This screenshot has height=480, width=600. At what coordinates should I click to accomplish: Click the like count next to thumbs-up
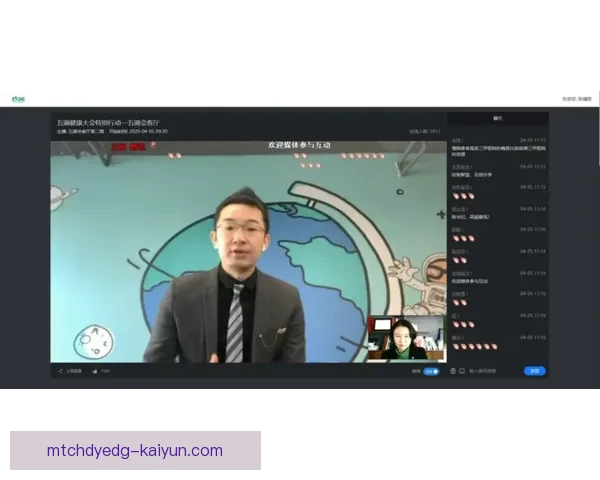[x=106, y=371]
